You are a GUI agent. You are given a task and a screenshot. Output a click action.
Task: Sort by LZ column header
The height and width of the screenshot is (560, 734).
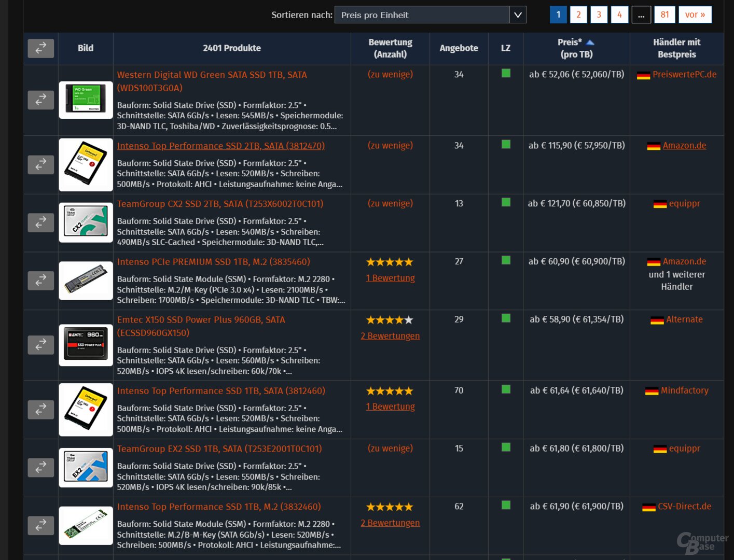(x=506, y=48)
